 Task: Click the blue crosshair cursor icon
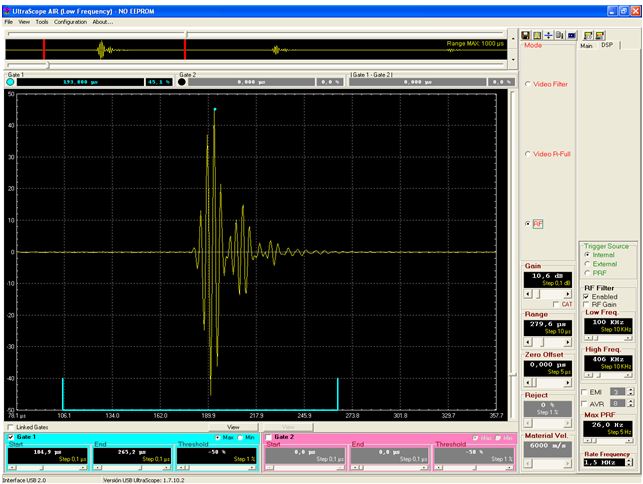[550, 35]
